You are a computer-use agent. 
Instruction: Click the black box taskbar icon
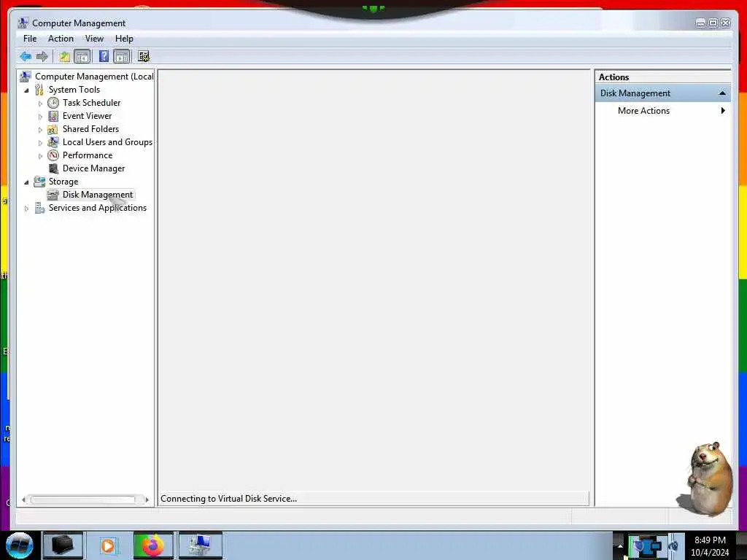click(x=63, y=545)
